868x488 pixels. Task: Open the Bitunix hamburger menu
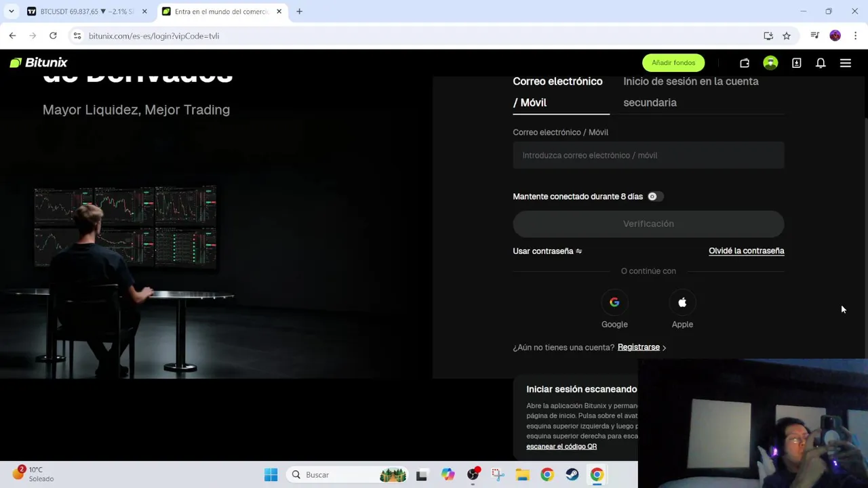click(846, 63)
